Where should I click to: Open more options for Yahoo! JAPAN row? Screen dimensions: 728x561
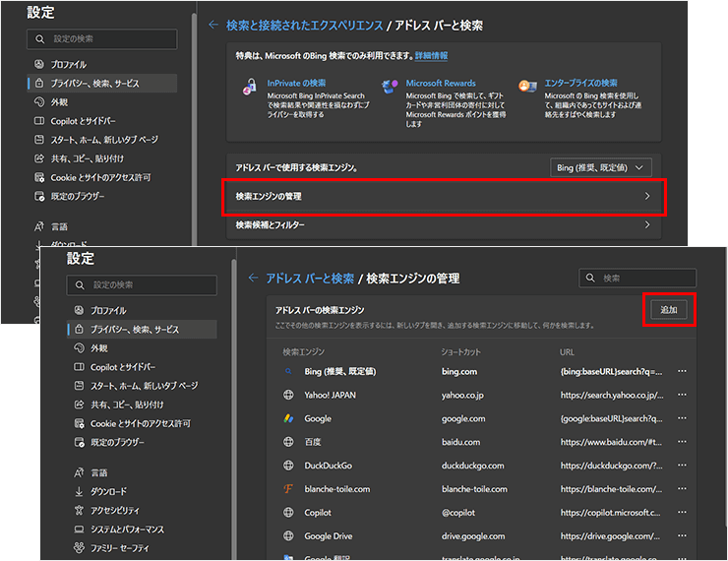[682, 395]
